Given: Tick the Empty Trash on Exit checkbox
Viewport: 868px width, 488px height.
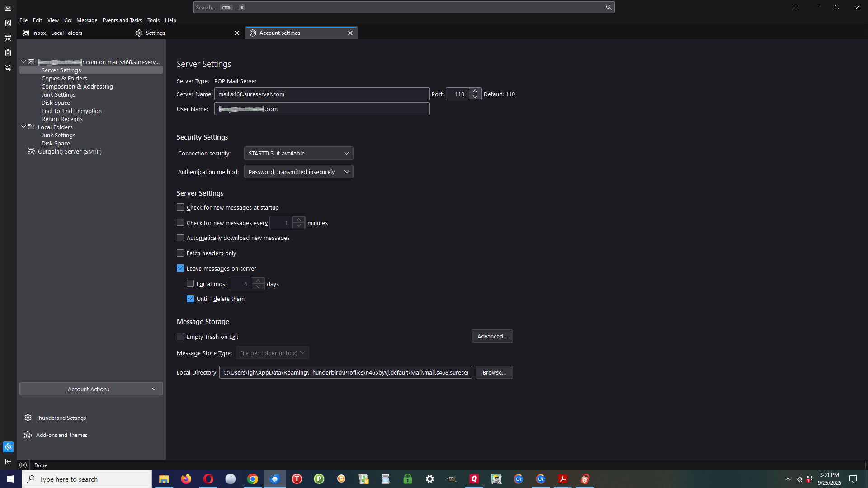Looking at the screenshot, I should (x=180, y=337).
